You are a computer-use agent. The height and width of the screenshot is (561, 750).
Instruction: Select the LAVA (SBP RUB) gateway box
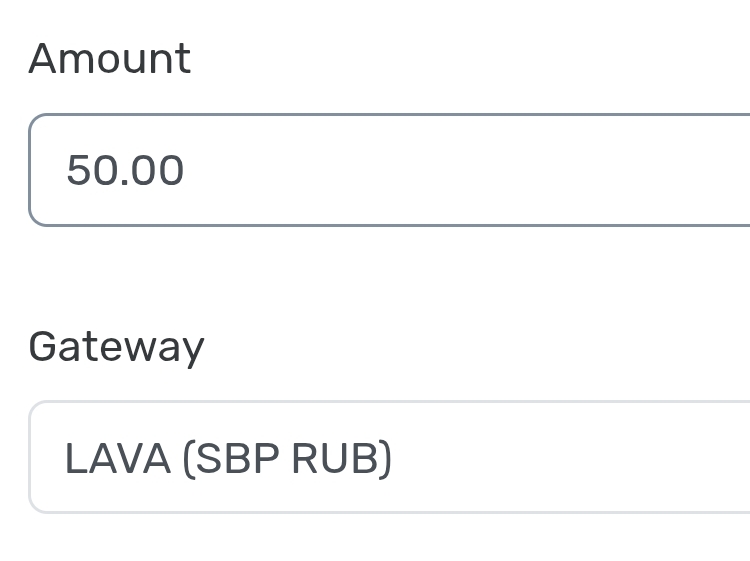point(390,457)
